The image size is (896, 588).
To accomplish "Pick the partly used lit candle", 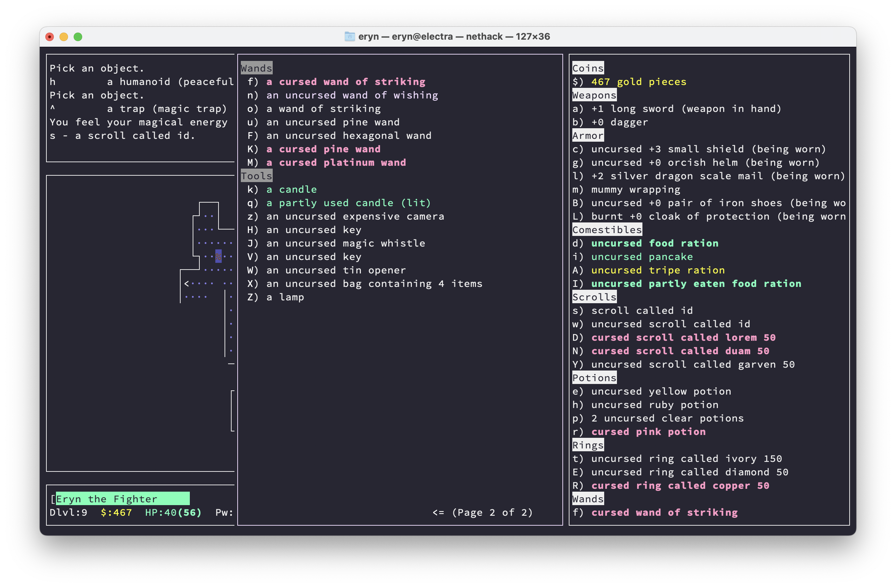I will pyautogui.click(x=348, y=203).
